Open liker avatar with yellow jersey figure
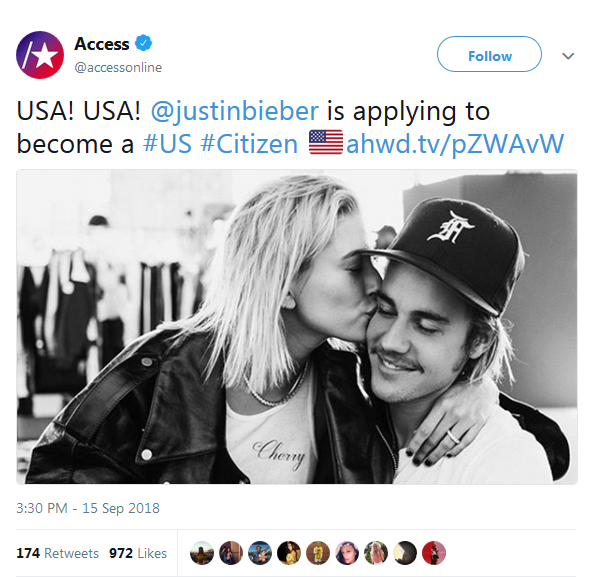This screenshot has height=577, width=593. (x=318, y=553)
